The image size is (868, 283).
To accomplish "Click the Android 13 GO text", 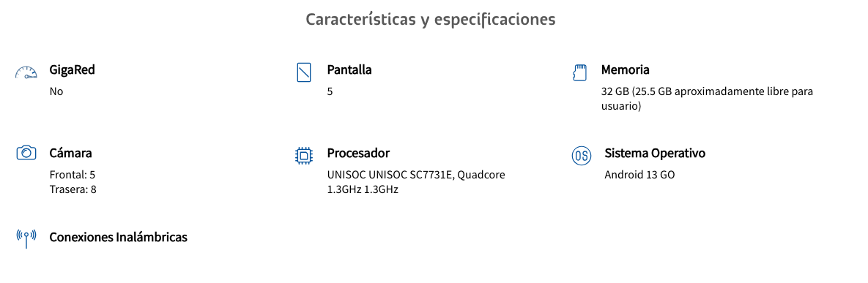I will coord(639,176).
